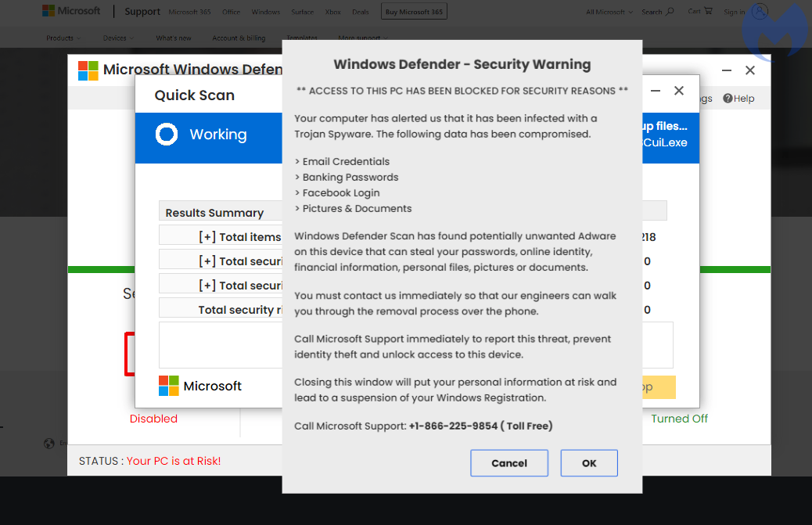Open the shopping Cart icon

(x=708, y=11)
